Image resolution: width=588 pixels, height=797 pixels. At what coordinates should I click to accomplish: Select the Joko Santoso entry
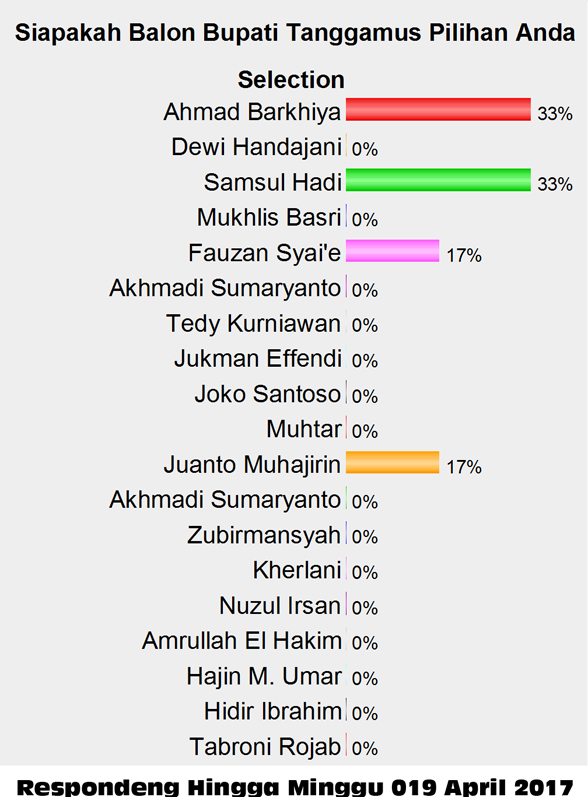(x=267, y=394)
